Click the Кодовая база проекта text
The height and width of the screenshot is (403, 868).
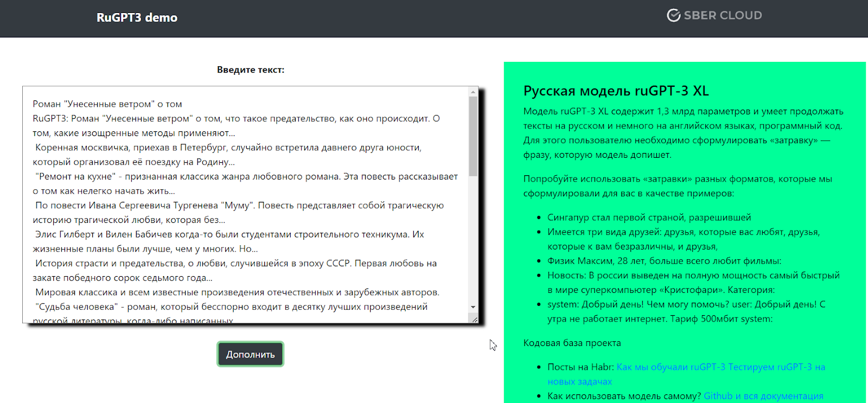click(x=572, y=343)
